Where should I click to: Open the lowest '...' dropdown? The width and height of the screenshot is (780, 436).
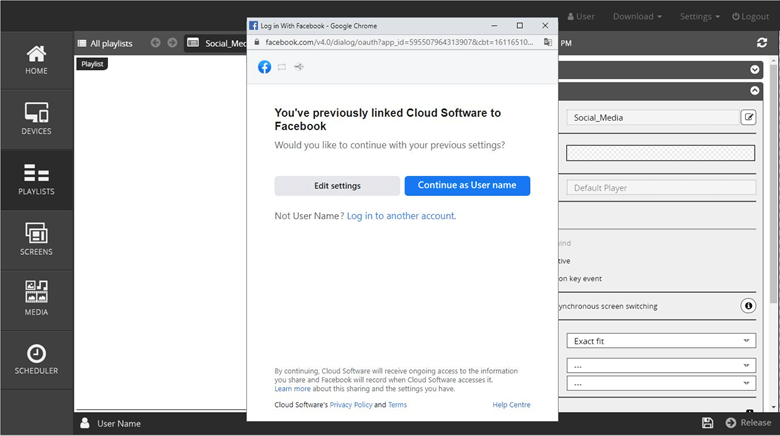[x=661, y=383]
